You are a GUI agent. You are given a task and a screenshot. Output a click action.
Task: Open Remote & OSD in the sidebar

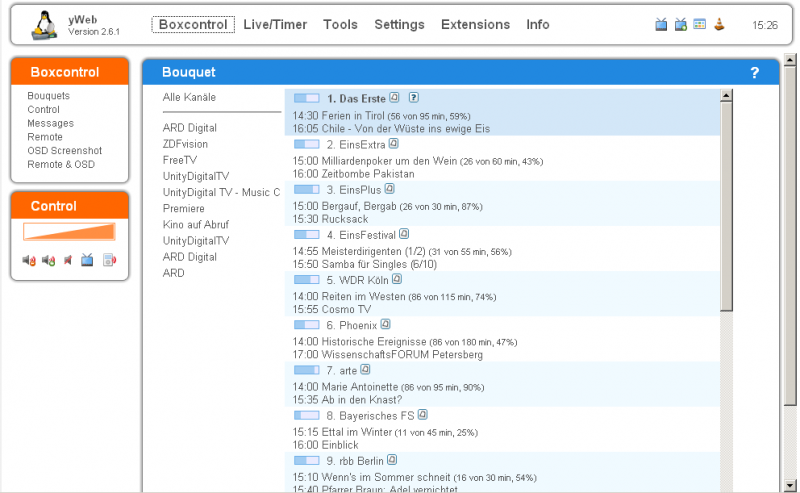click(61, 165)
